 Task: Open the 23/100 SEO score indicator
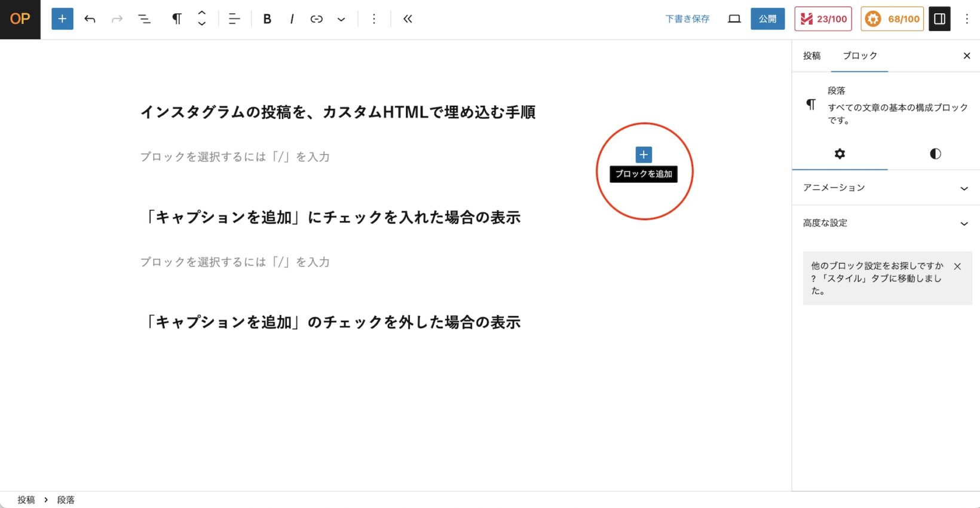[x=823, y=19]
